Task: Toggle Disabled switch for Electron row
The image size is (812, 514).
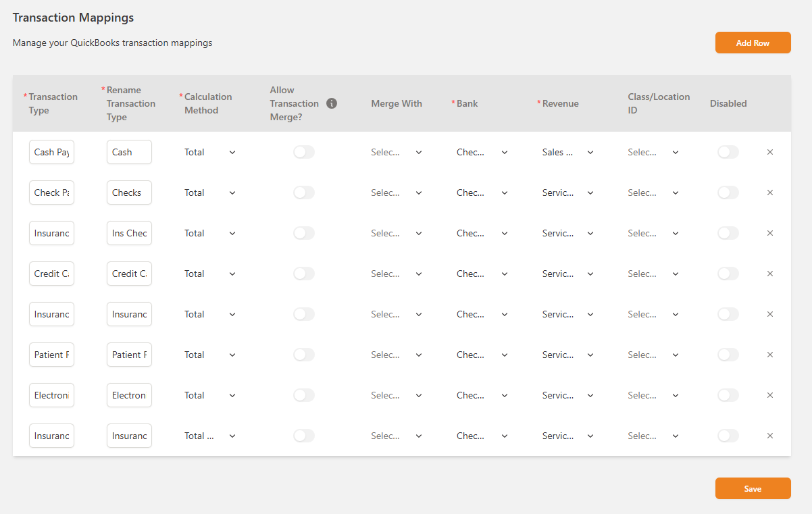Action: [x=728, y=395]
